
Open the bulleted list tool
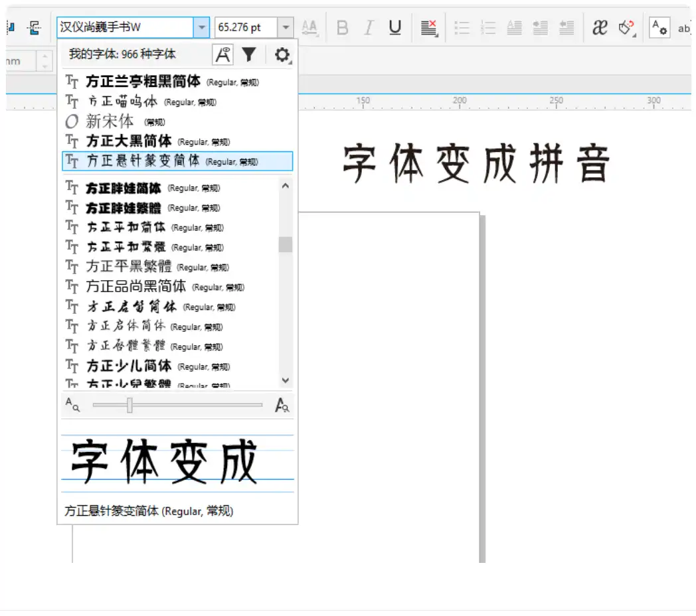pyautogui.click(x=462, y=27)
